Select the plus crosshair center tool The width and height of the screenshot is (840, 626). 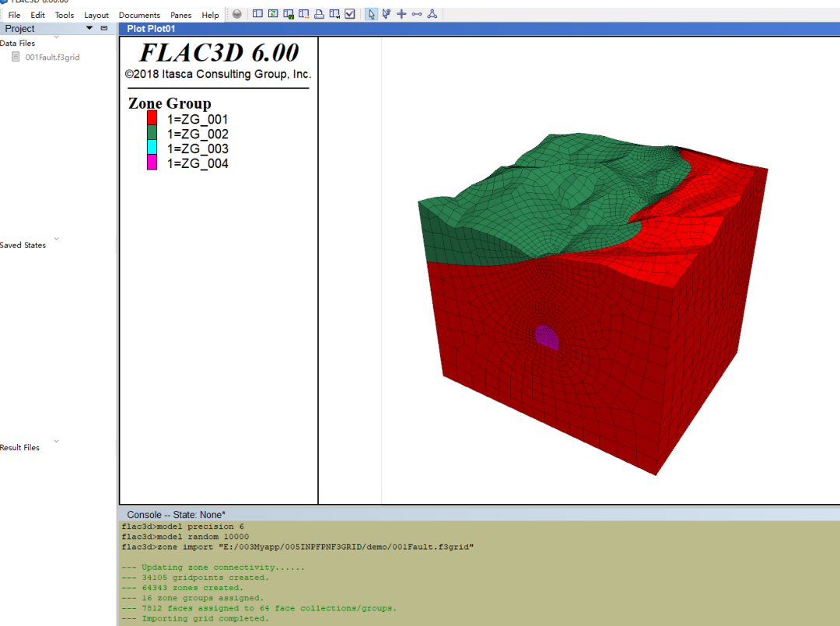[x=401, y=14]
